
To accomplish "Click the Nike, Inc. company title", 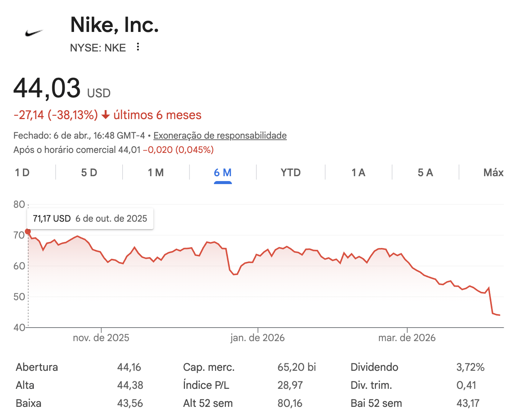I will coord(115,25).
